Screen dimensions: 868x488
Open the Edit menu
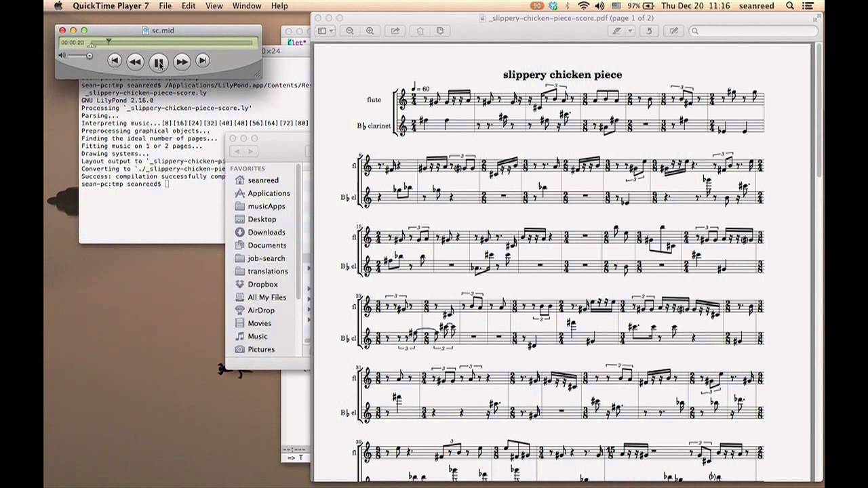pos(189,5)
